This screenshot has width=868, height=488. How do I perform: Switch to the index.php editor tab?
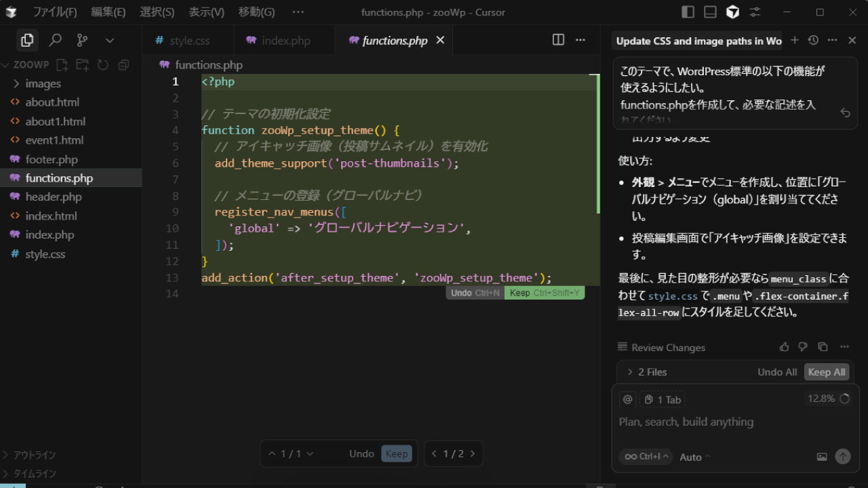pos(285,41)
